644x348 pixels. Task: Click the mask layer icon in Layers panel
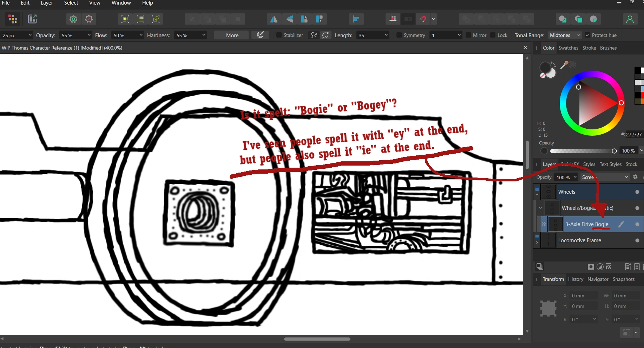point(591,267)
